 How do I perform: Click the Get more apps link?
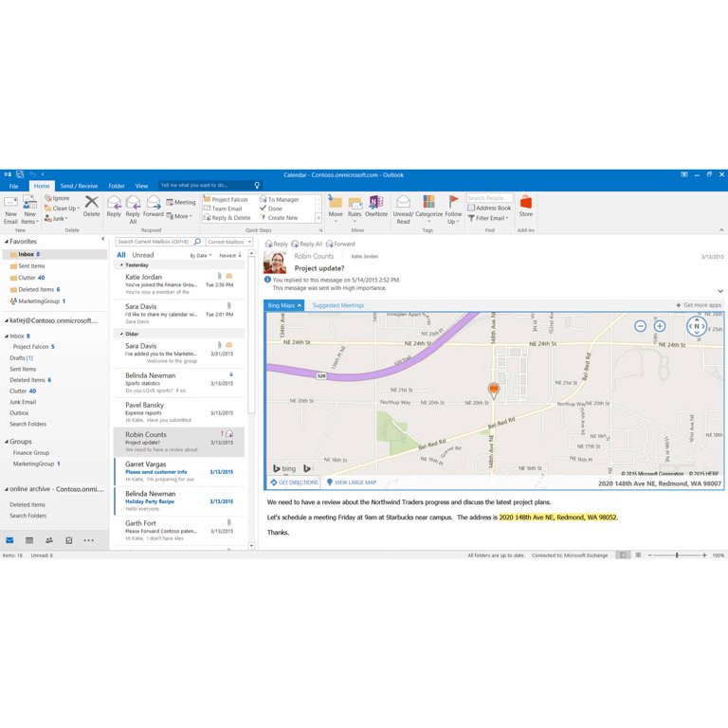(699, 305)
